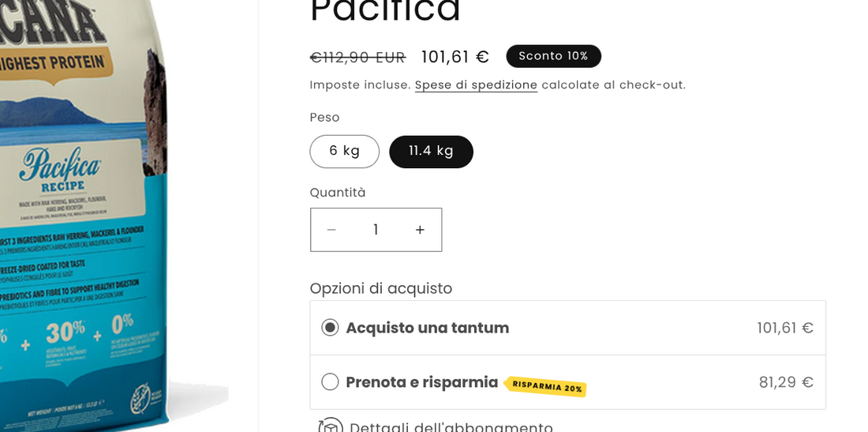868x432 pixels.
Task: Click the Pacifica product title
Action: tap(385, 11)
